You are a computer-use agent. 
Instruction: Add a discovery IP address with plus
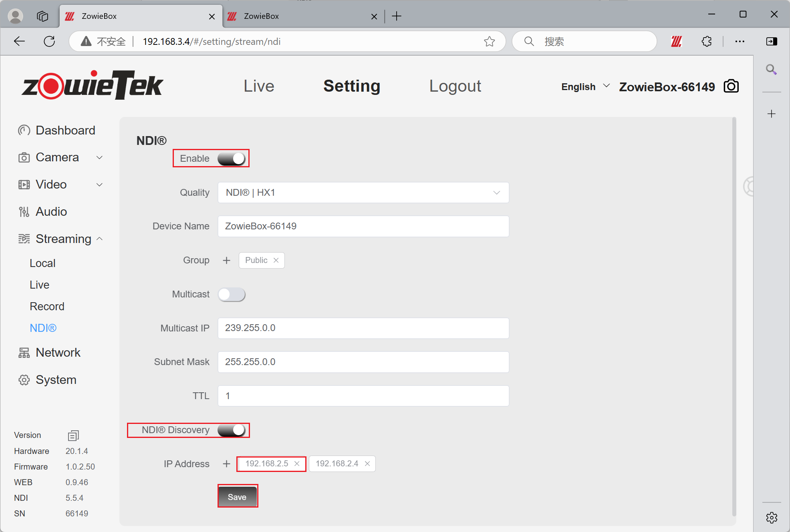[x=226, y=464]
